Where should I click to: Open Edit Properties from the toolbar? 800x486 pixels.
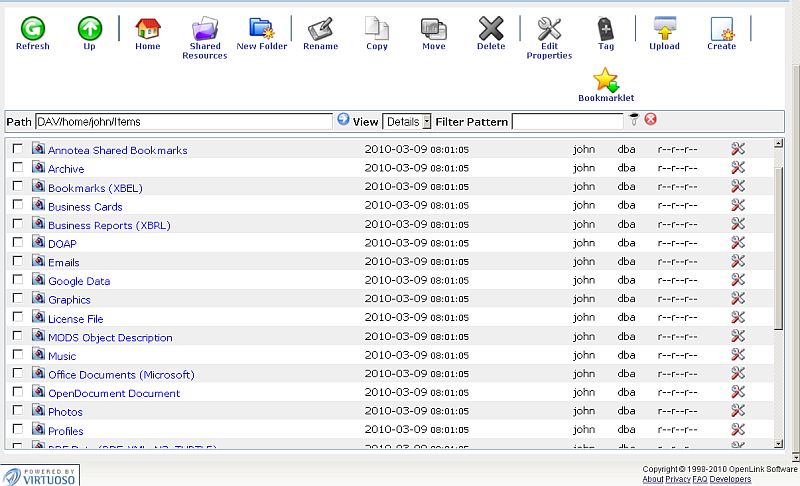click(549, 29)
